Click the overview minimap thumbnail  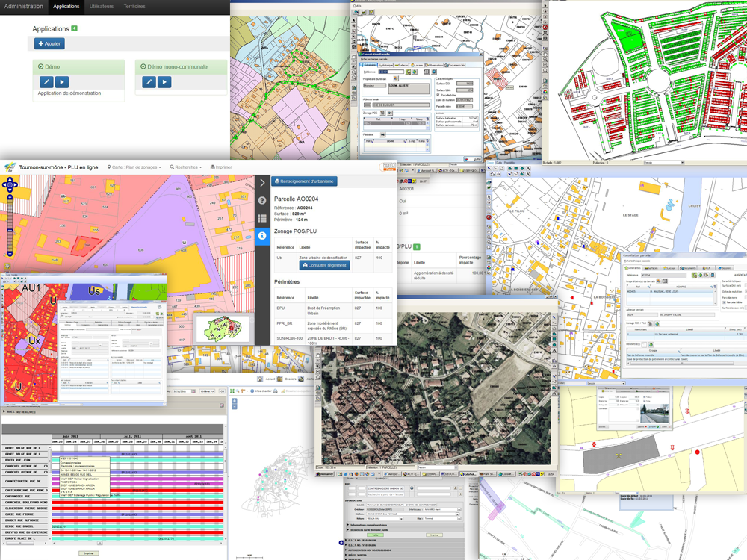[222, 329]
